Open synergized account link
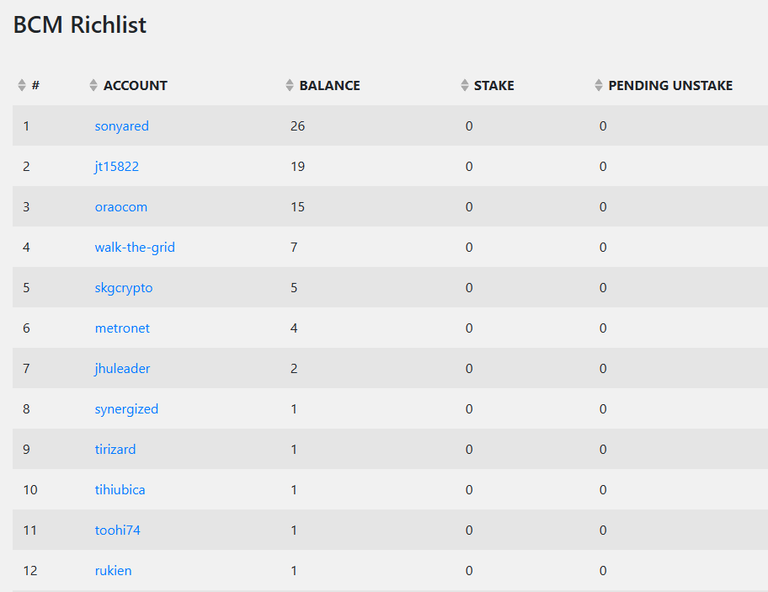This screenshot has height=592, width=768. tap(126, 409)
